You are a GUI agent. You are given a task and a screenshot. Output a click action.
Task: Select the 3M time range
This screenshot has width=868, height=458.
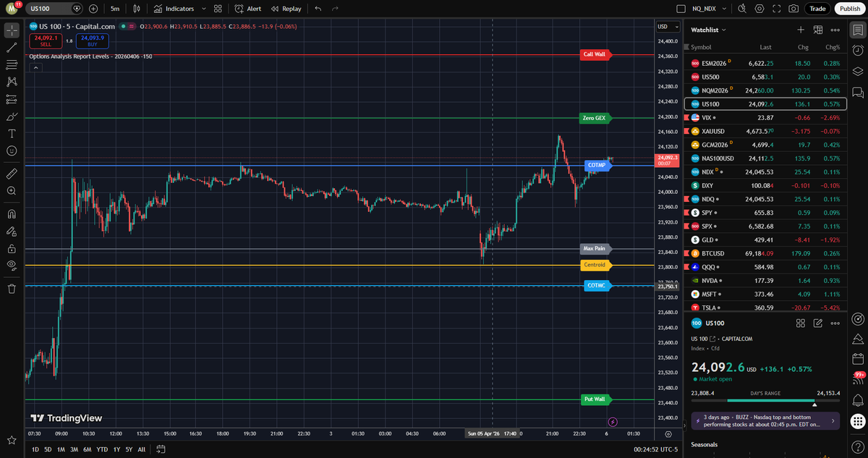[x=74, y=449]
